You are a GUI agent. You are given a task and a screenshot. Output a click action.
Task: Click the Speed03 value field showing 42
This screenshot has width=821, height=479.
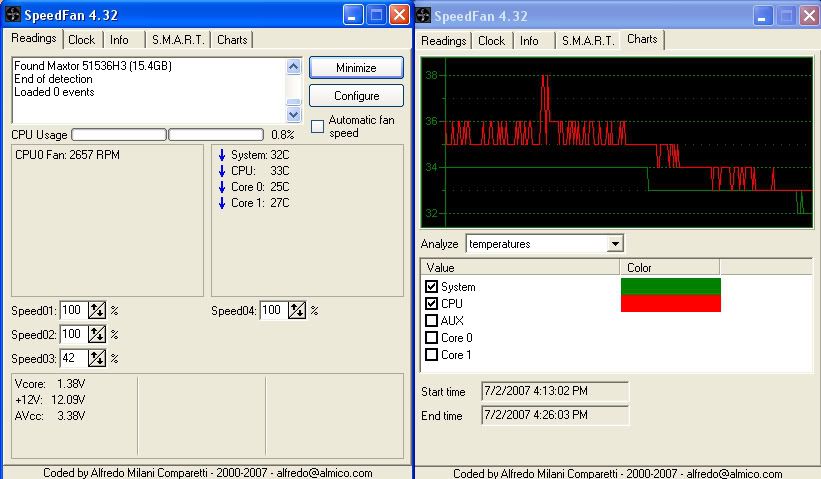pos(73,358)
